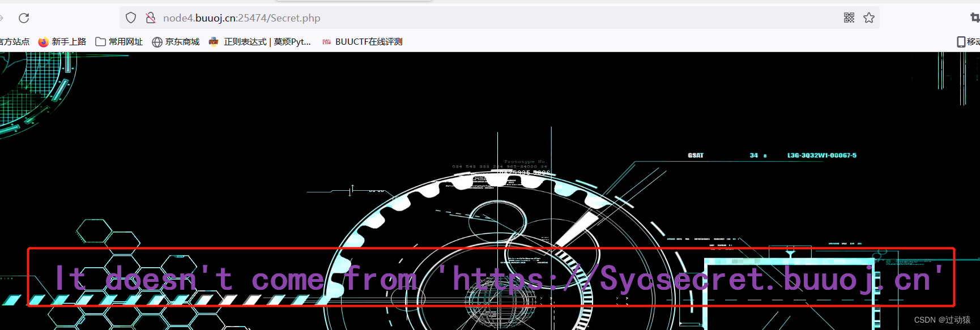Open the tracking protection shield
The height and width of the screenshot is (330, 980).
[131, 18]
